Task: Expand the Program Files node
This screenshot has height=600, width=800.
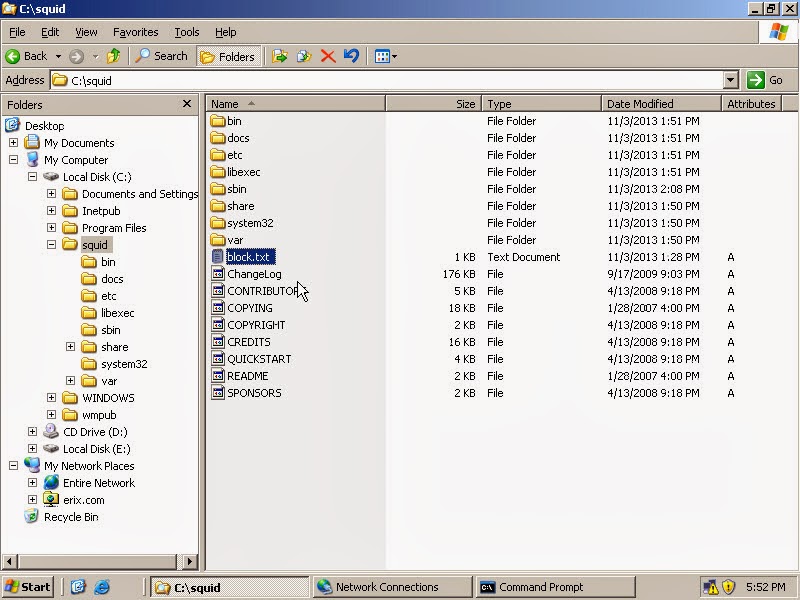Action: click(51, 228)
